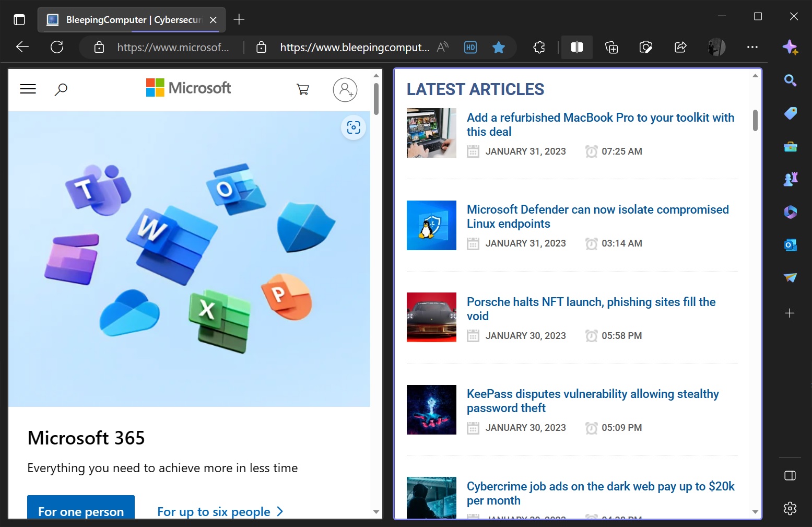Select the For one person plan button
The image size is (812, 527).
[80, 511]
